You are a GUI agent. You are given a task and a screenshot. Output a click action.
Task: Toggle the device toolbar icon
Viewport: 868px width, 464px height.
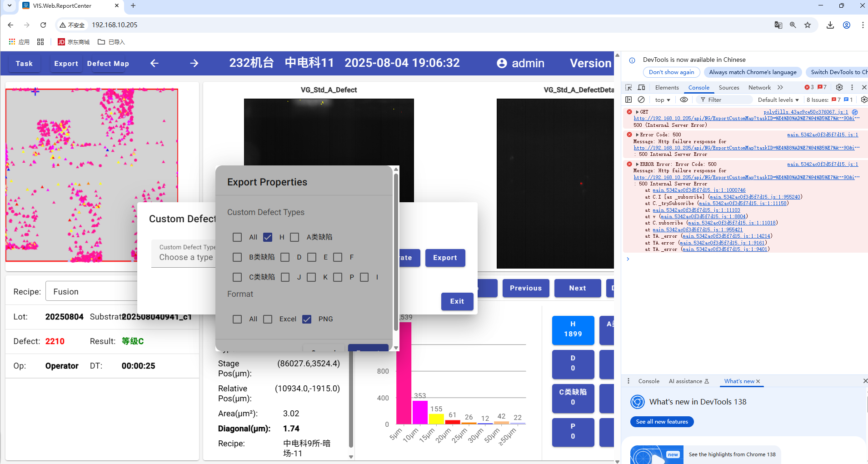pyautogui.click(x=641, y=87)
